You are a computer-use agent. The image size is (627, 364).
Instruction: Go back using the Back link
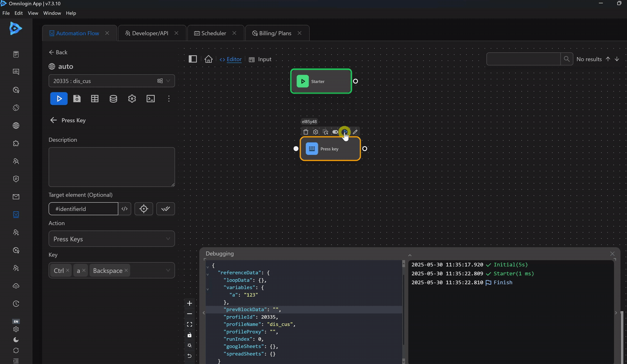(58, 52)
